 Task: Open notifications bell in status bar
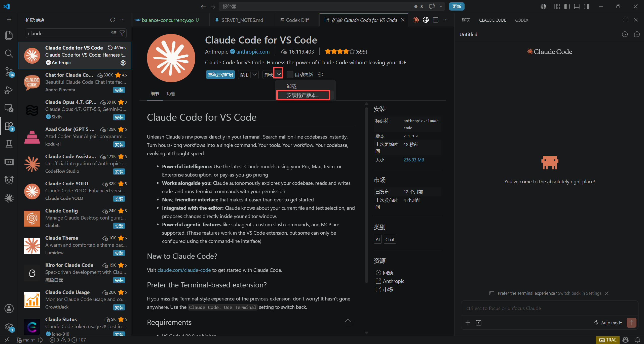pyautogui.click(x=637, y=340)
